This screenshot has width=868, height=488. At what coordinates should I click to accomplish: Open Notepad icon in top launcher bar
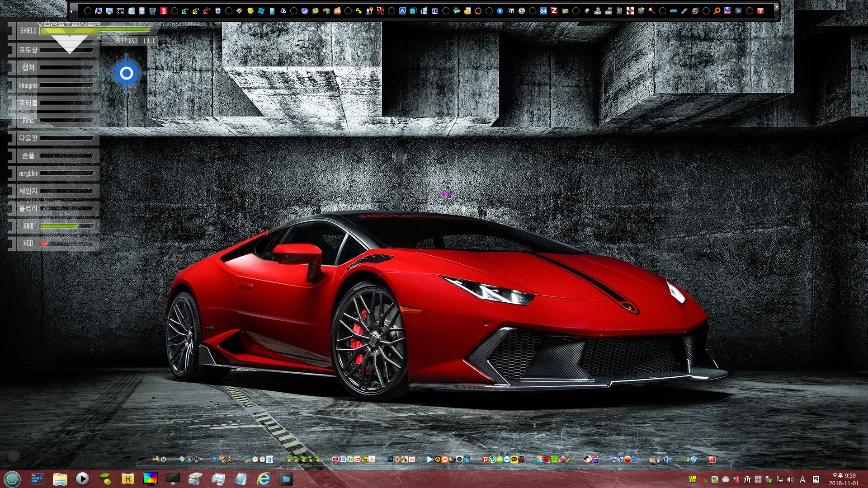click(131, 11)
